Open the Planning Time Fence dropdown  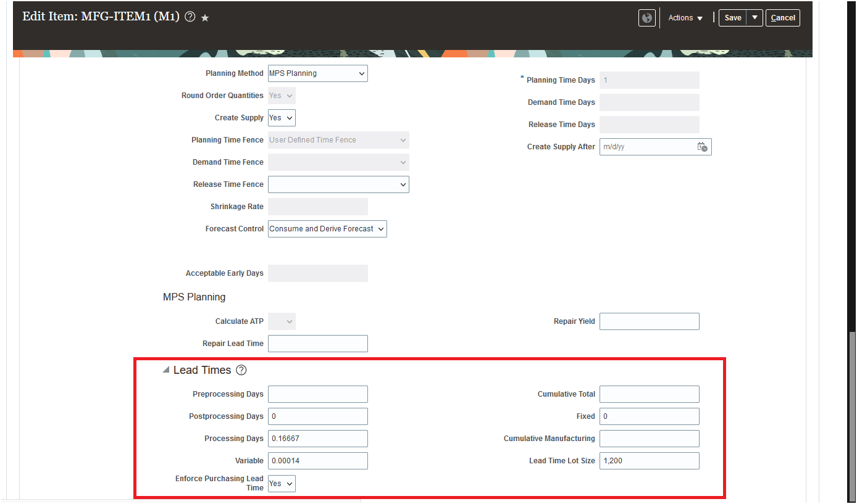[338, 140]
